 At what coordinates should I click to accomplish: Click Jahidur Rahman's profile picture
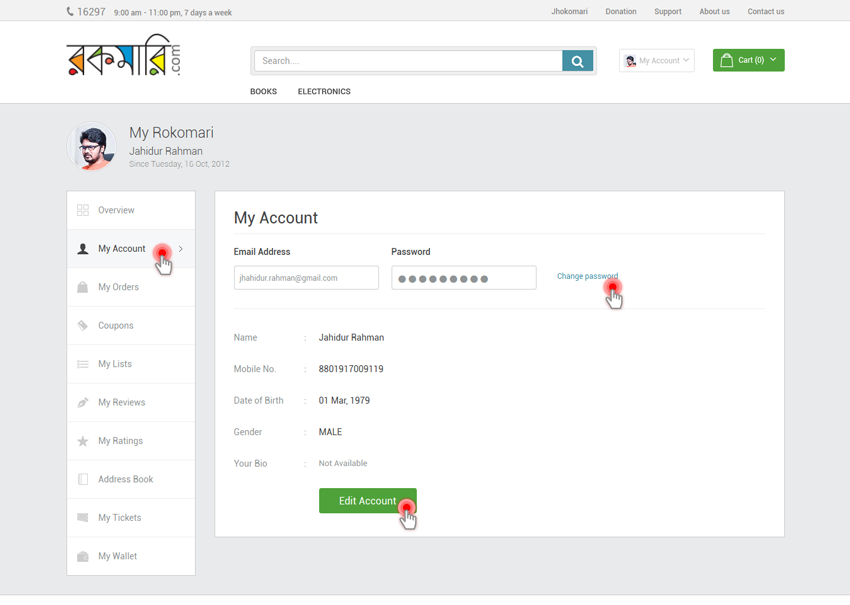tap(92, 148)
